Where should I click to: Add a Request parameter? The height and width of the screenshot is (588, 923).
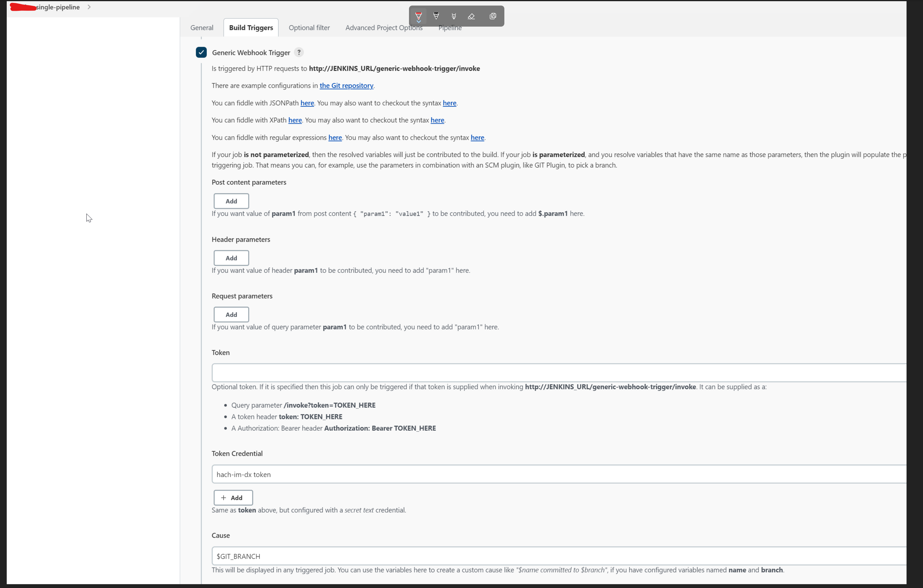(x=231, y=315)
